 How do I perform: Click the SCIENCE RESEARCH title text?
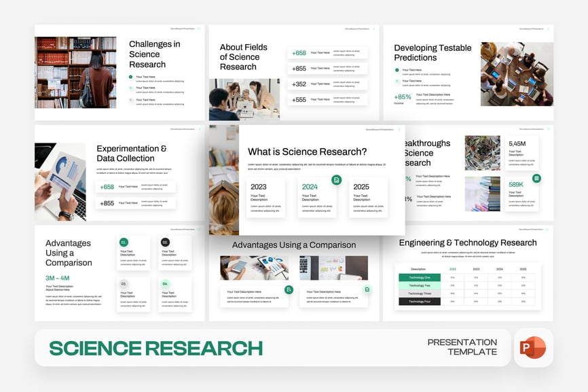(155, 348)
